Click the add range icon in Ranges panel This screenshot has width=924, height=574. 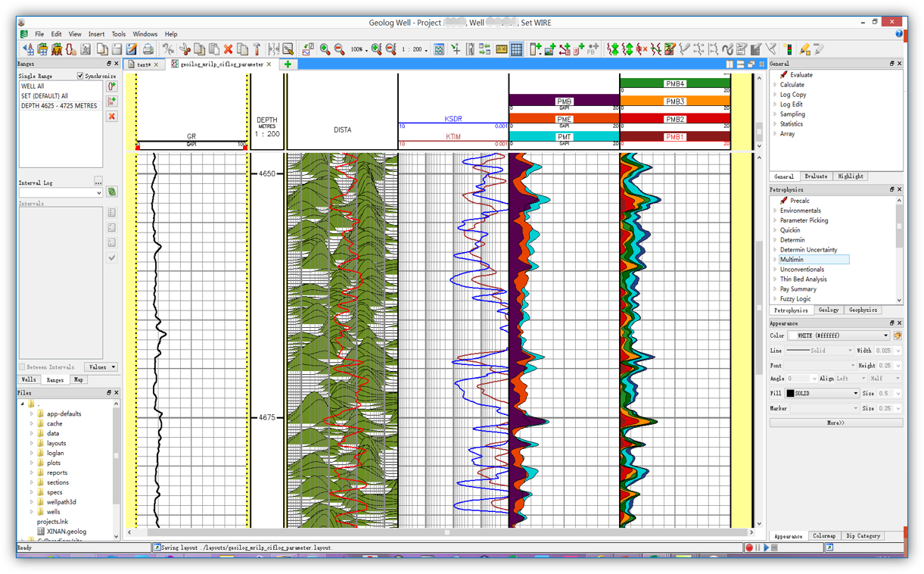(x=112, y=86)
